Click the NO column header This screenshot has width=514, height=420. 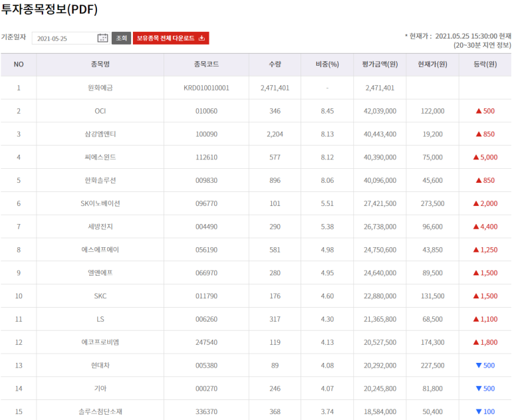19,64
